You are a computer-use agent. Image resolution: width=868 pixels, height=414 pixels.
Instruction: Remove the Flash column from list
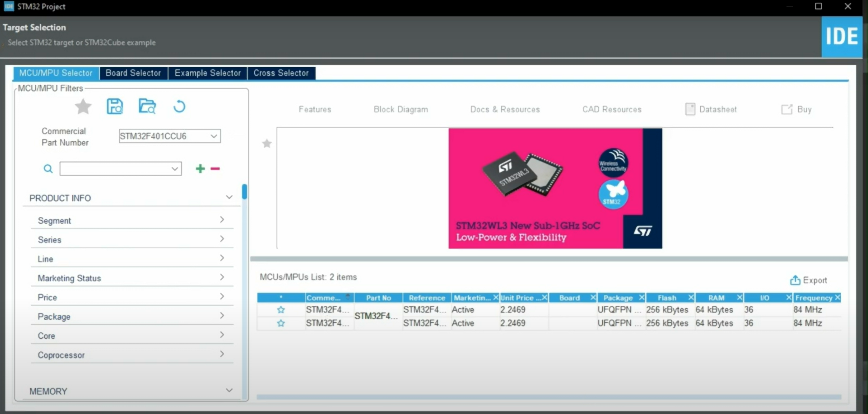tap(690, 297)
